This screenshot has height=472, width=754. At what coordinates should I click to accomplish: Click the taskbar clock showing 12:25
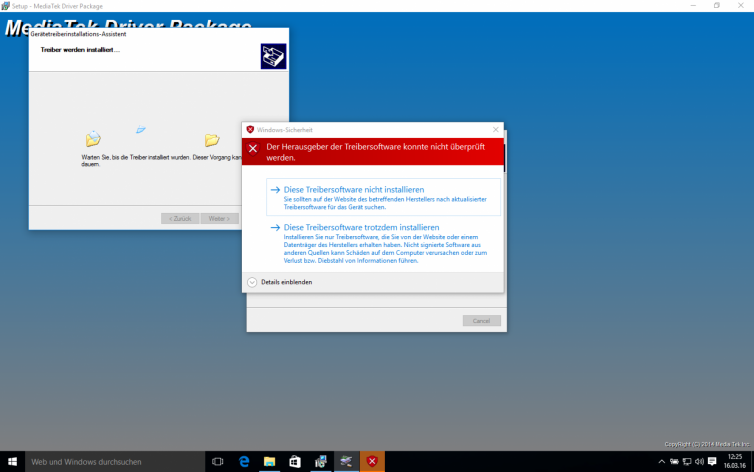point(736,462)
